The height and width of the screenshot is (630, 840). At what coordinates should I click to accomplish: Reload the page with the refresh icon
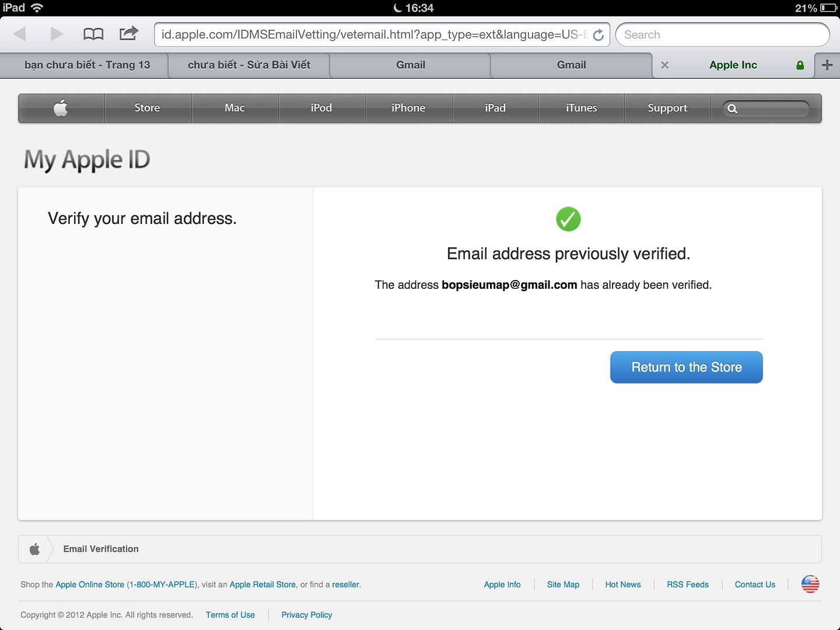[x=598, y=35]
